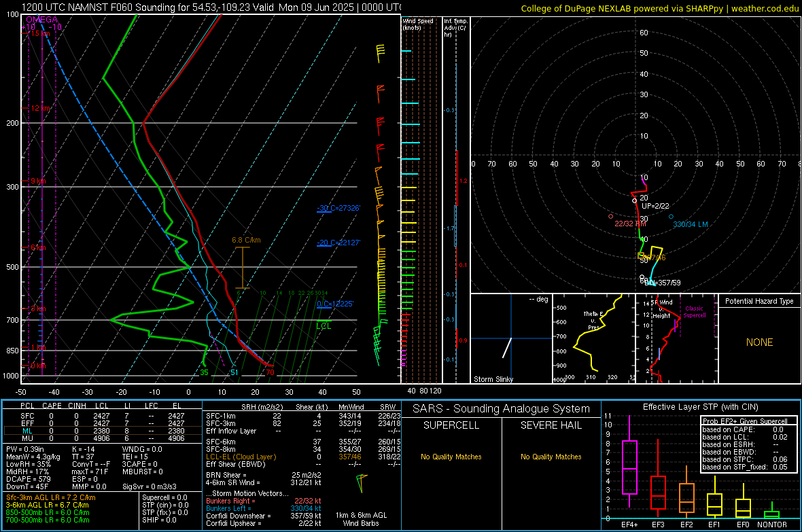Click the '-20 C=22127' level label
Image resolution: width=802 pixels, height=532 pixels.
[x=338, y=243]
